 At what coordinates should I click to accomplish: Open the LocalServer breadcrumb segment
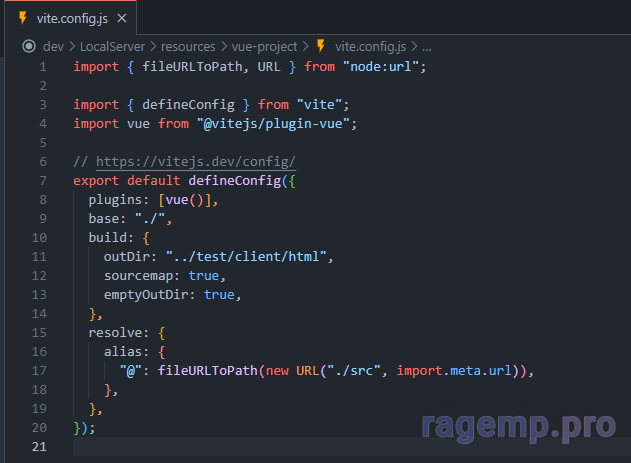[x=112, y=47]
